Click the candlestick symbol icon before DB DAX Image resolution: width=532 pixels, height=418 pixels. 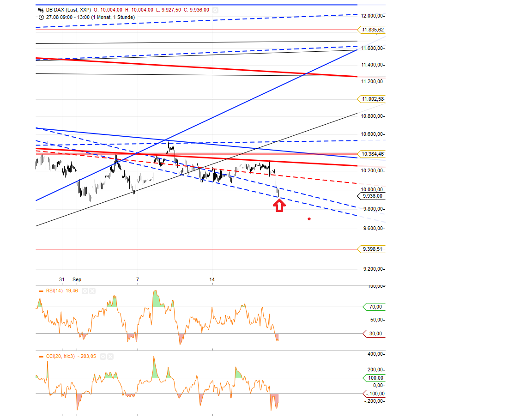point(41,10)
